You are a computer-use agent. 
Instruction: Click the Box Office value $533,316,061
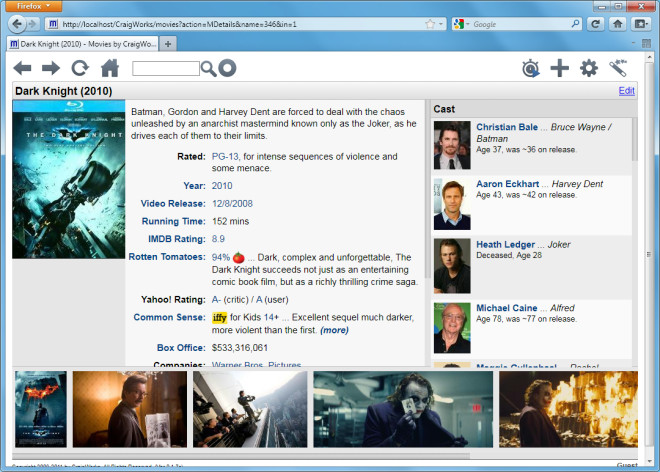240,348
